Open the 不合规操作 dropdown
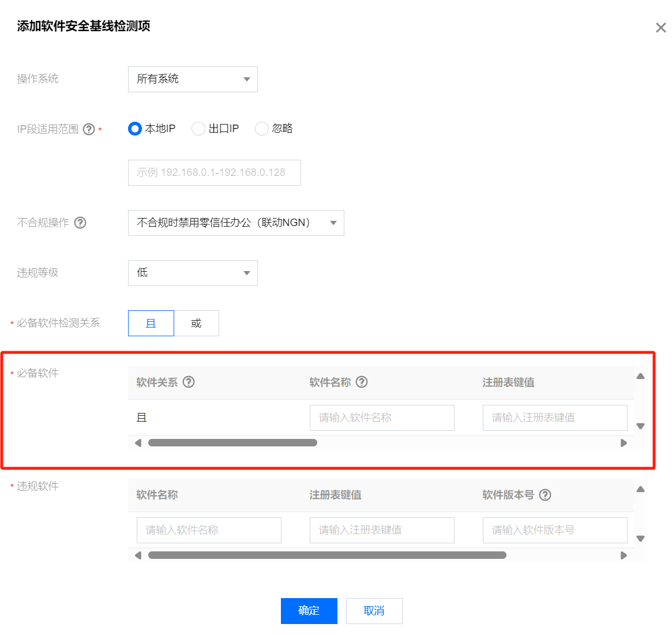 click(x=236, y=223)
